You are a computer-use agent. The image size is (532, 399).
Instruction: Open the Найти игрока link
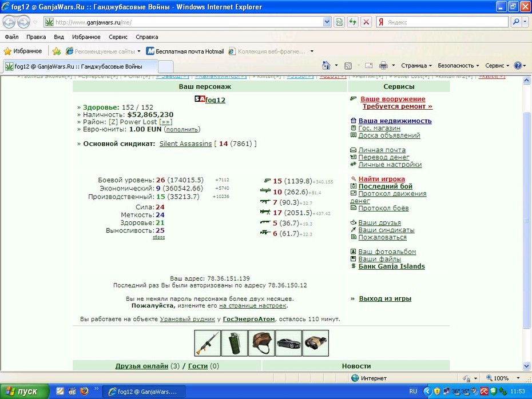pos(382,179)
